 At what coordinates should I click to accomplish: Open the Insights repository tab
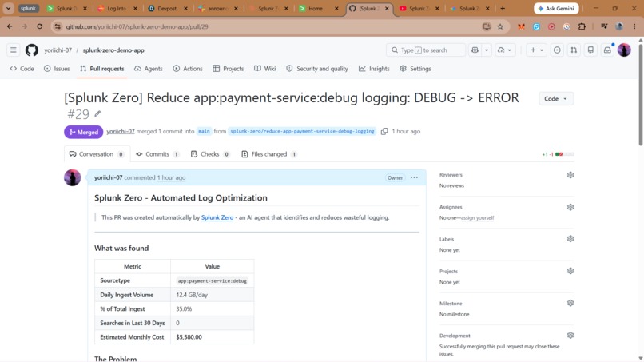coord(374,69)
